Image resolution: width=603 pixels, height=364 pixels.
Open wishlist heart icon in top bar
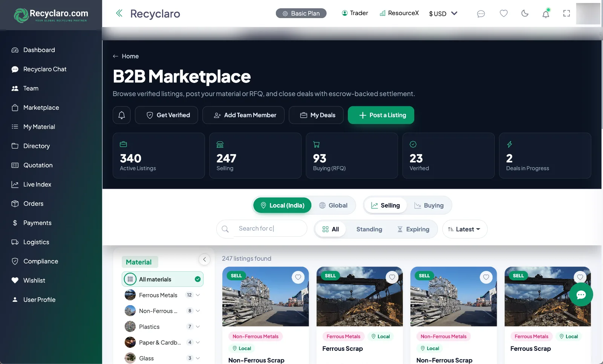pyautogui.click(x=504, y=14)
